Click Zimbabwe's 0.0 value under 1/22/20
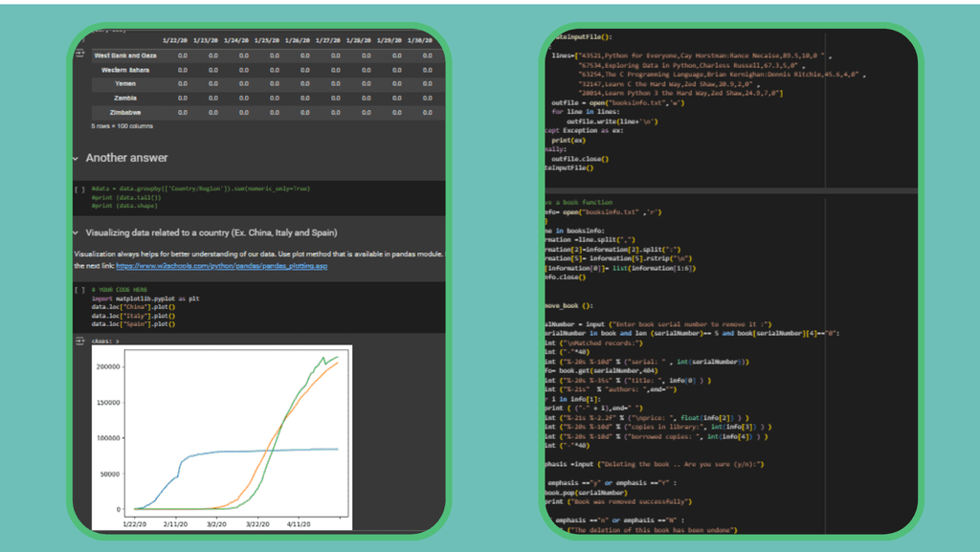The image size is (980, 552). tap(183, 112)
